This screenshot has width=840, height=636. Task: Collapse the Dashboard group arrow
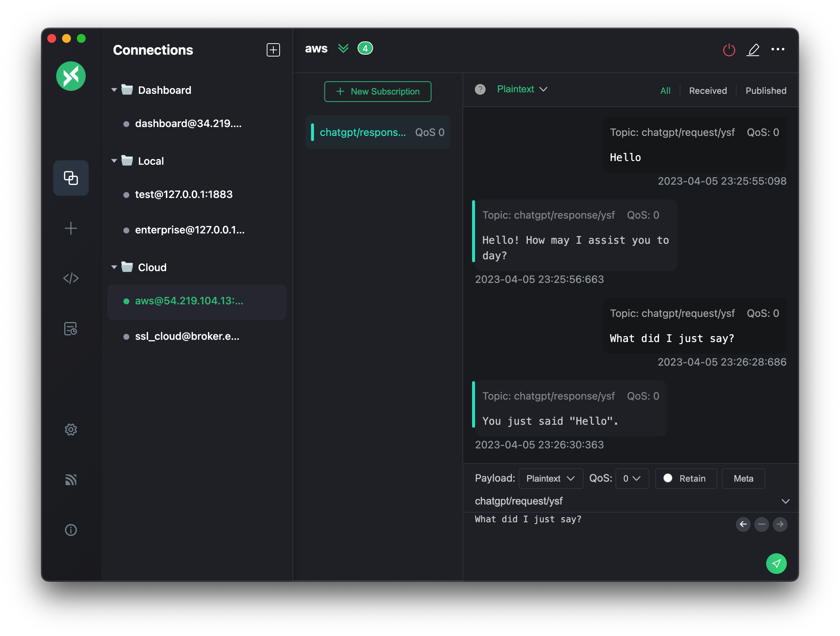coord(114,90)
